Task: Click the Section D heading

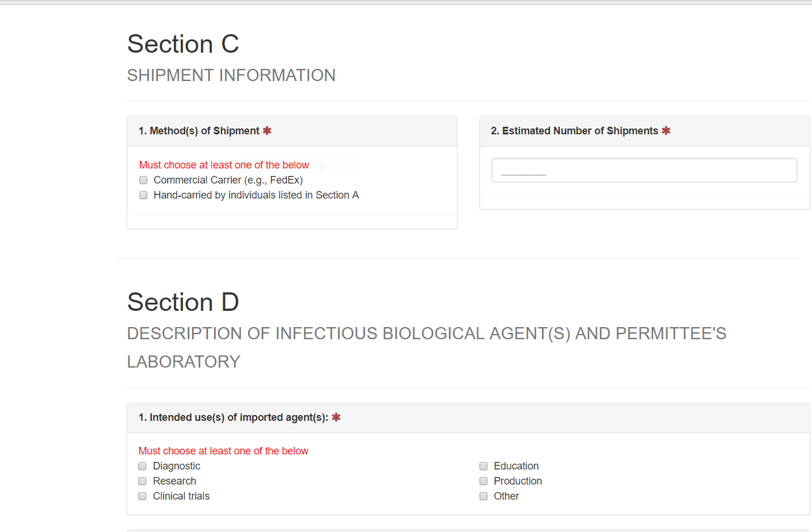Action: (183, 302)
